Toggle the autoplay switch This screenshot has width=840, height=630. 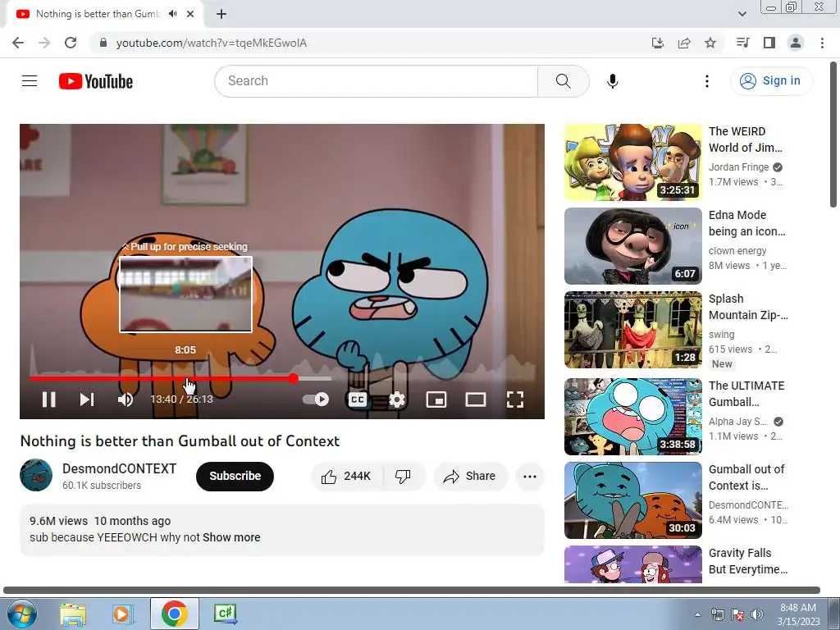(316, 399)
